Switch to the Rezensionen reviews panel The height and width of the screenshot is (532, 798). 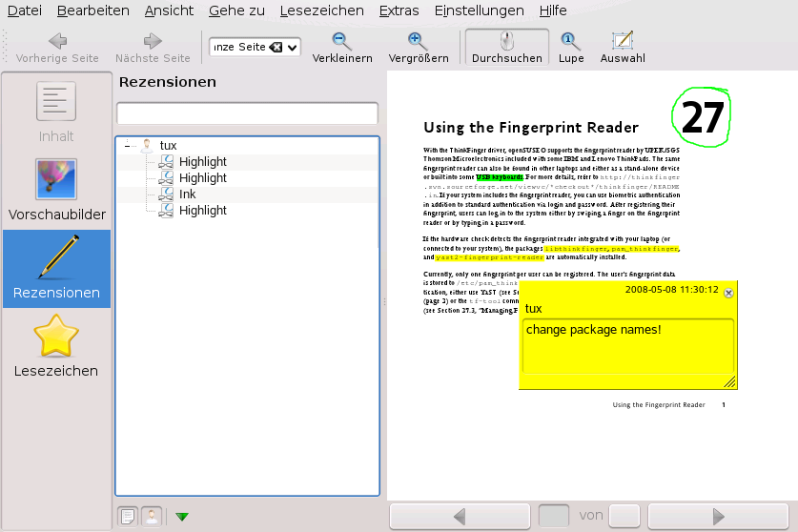point(56,268)
